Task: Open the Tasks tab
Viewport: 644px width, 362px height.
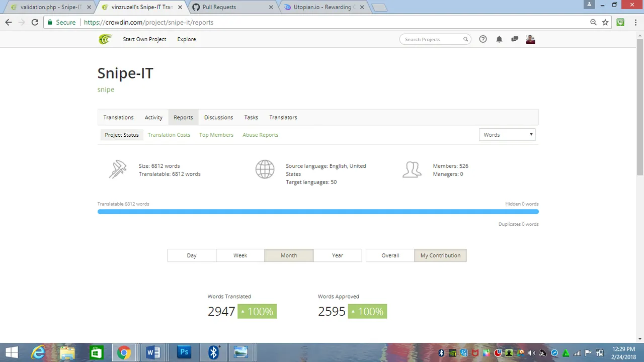Action: click(251, 117)
